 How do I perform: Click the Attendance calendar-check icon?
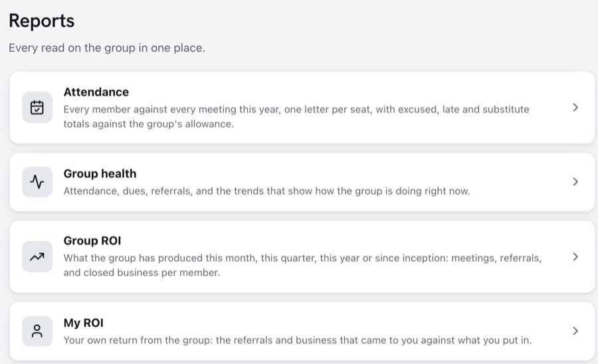tap(37, 108)
